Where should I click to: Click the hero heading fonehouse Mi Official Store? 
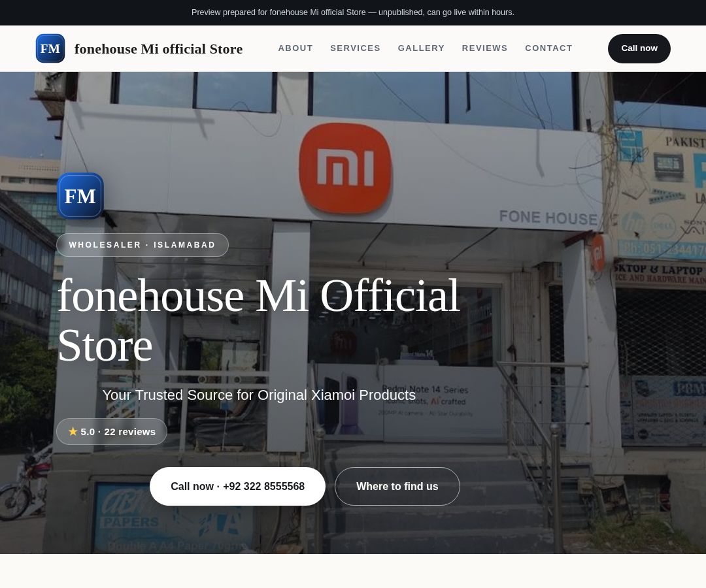259,320
